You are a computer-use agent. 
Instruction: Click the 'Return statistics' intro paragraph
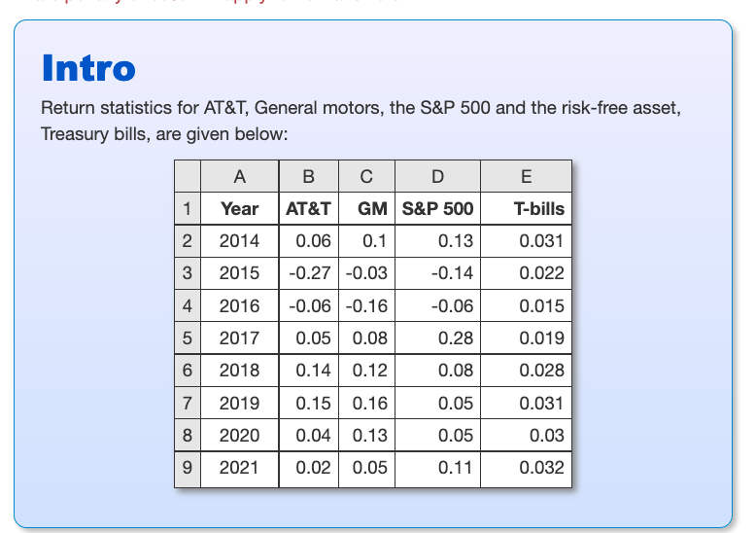tap(361, 121)
